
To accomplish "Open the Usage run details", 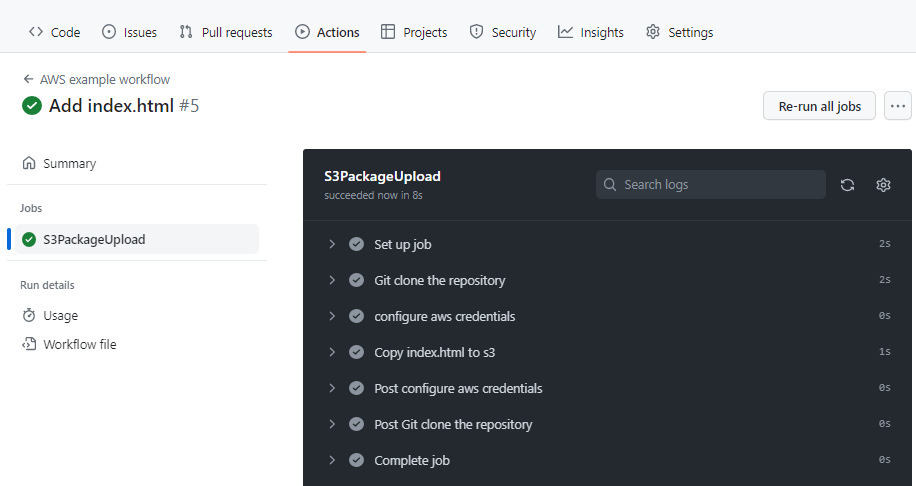I will pyautogui.click(x=50, y=315).
